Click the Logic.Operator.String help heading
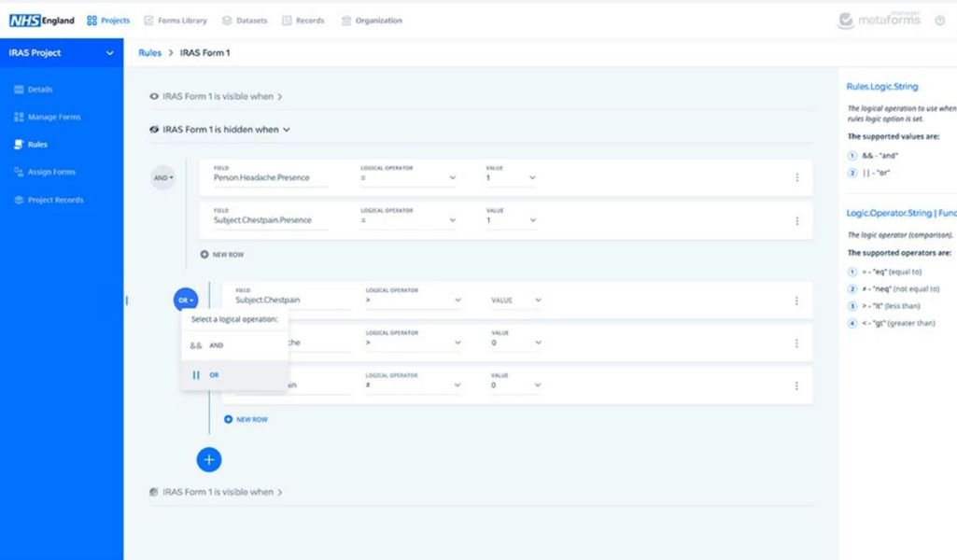957x560 pixels. click(x=901, y=213)
